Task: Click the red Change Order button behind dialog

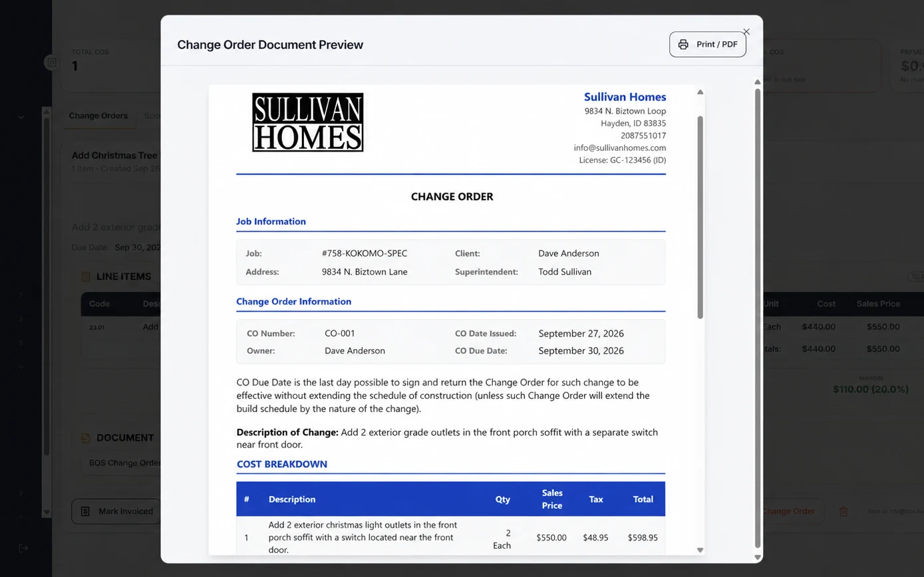Action: 788,511
